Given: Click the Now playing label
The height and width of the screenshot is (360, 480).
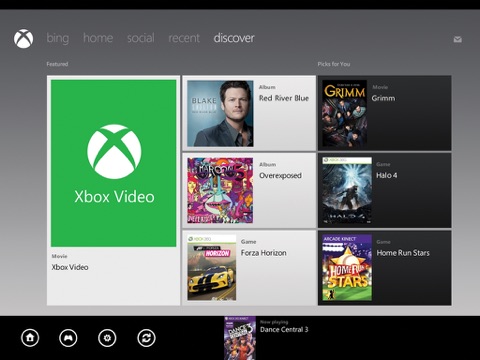Looking at the screenshot, I should tap(274, 322).
